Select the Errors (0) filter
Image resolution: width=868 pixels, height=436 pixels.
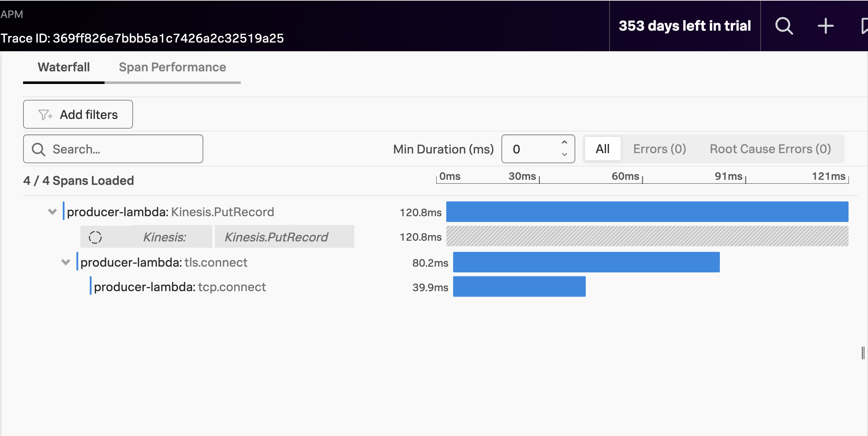(659, 148)
